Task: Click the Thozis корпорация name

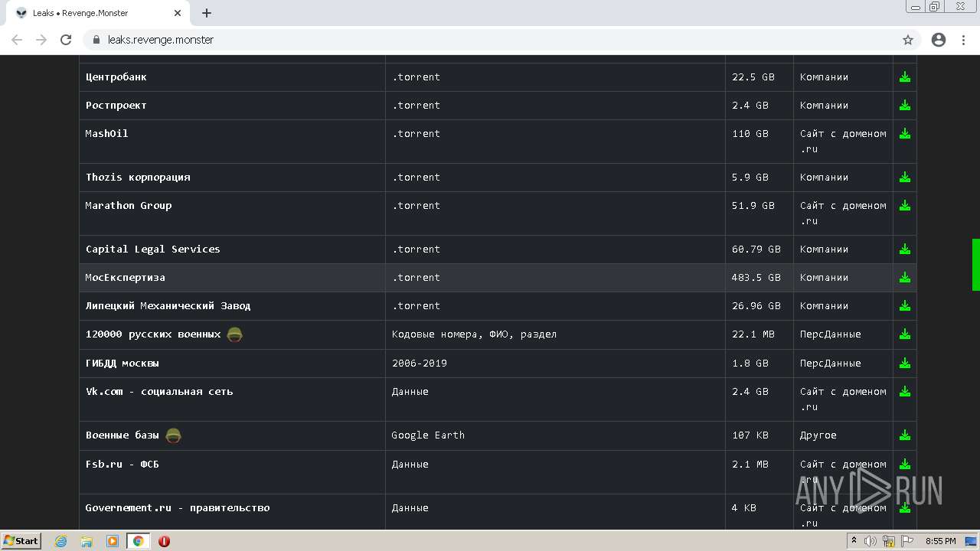Action: 138,178
